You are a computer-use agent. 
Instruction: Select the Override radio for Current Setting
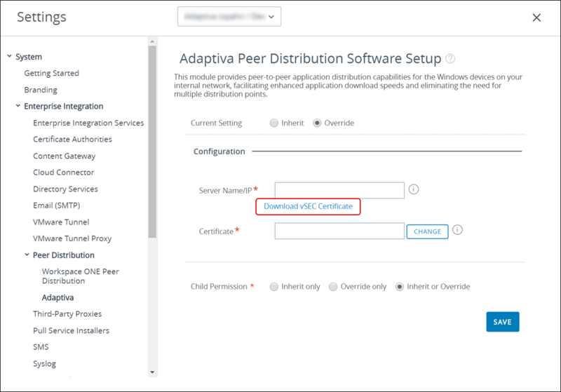point(317,123)
